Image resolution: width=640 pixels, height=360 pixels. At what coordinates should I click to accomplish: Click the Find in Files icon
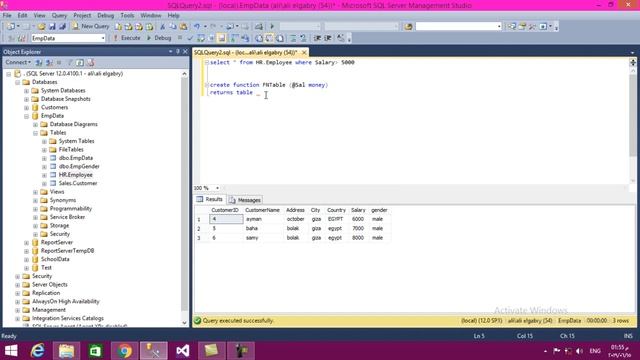tap(408, 27)
